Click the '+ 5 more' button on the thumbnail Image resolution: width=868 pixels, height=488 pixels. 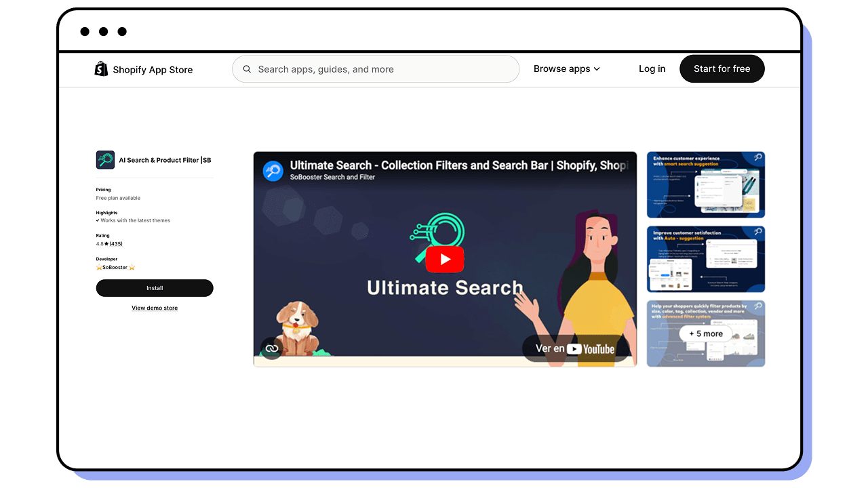pos(705,333)
